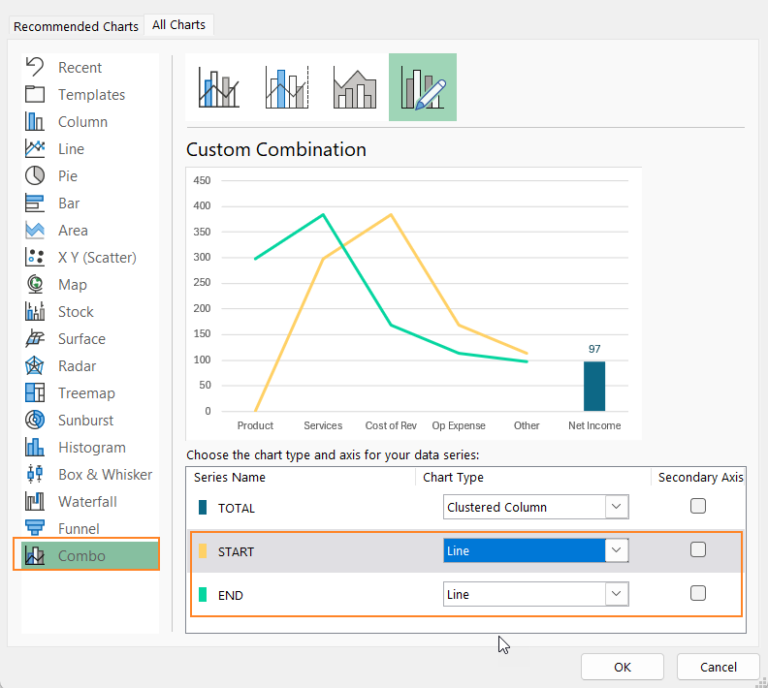Open the Radar chart category
This screenshot has height=688, width=768.
click(x=76, y=366)
